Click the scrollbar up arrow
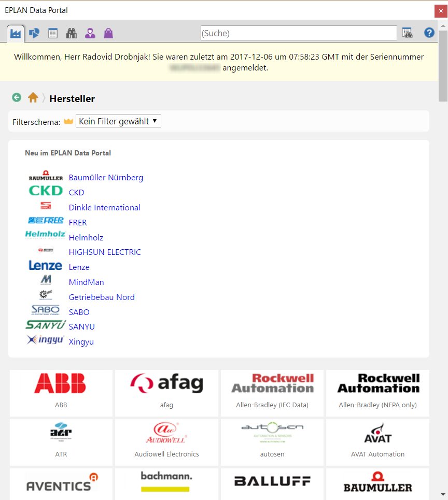Image resolution: width=448 pixels, height=500 pixels. tap(443, 24)
